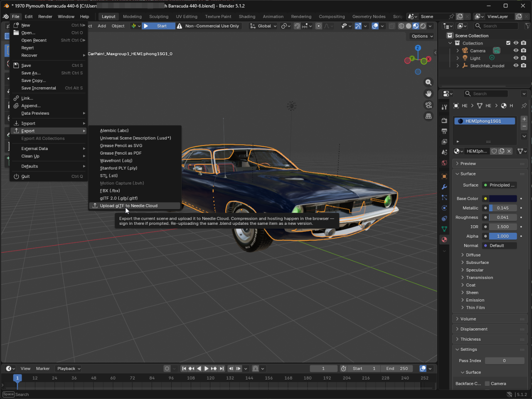This screenshot has height=399, width=532.
Task: Choose FBX (.fbx) export option
Action: [x=135, y=191]
